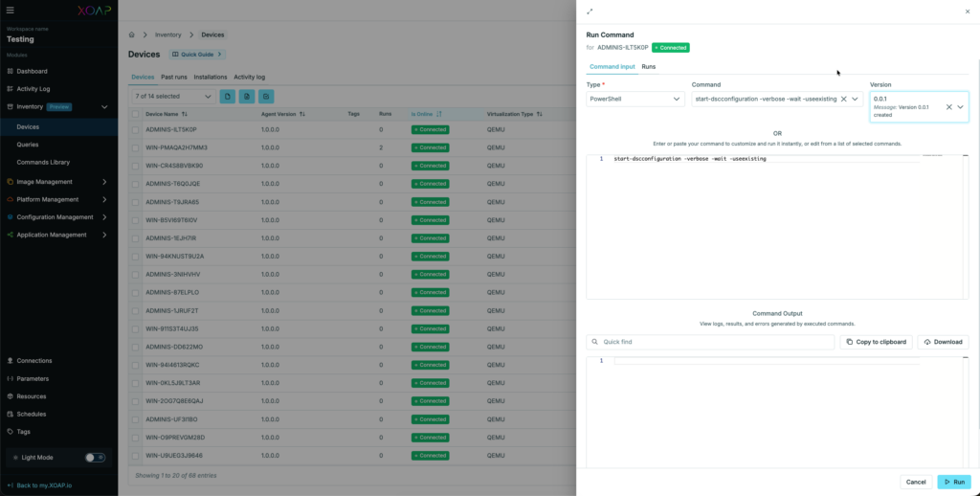Click the hamburger menu icon in sidebar
Image resolution: width=980 pixels, height=496 pixels.
(11, 10)
